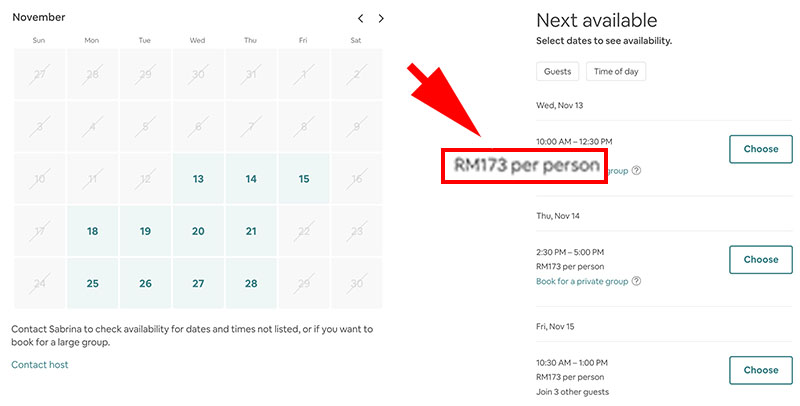The width and height of the screenshot is (800, 406).
Task: Pick November 28 in the calendar
Action: point(251,283)
